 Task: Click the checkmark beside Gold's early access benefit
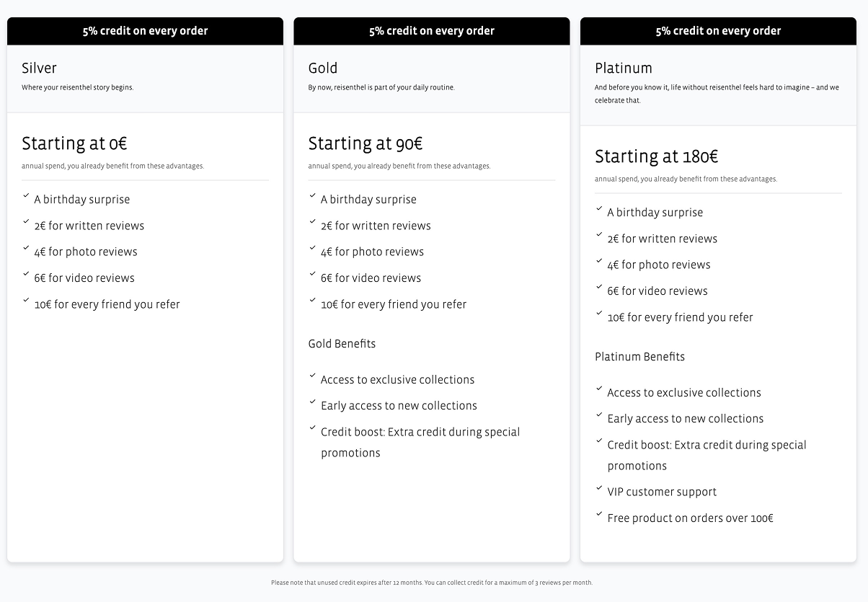coord(313,402)
